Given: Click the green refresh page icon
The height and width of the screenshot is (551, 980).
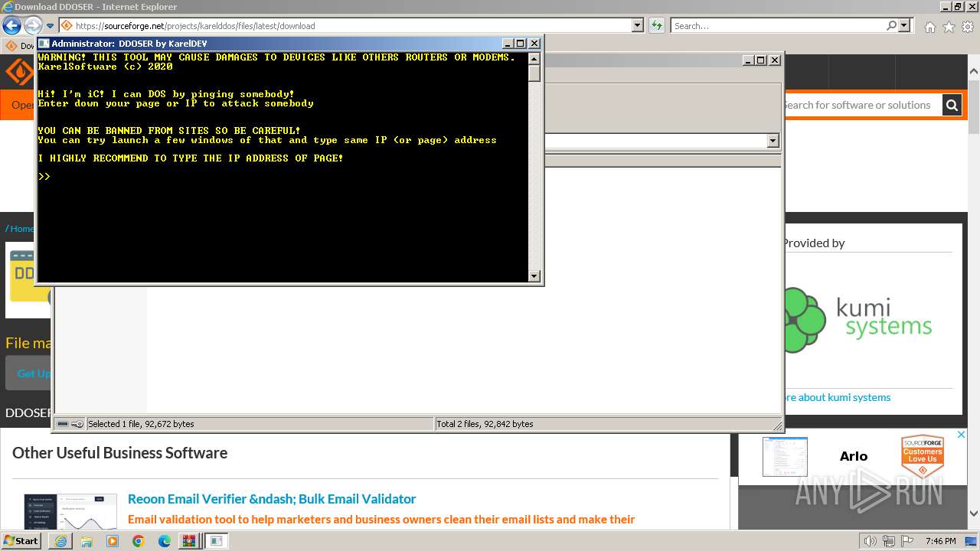Looking at the screenshot, I should 656,25.
